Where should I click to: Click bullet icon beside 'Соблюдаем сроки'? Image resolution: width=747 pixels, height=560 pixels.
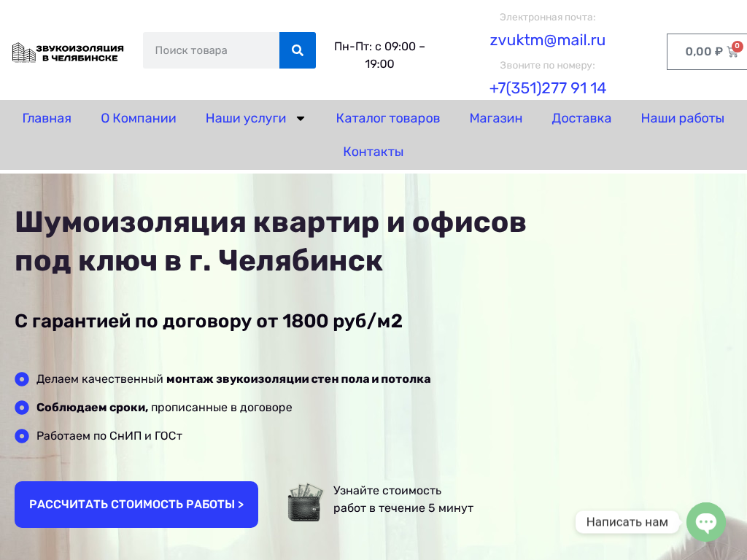click(22, 408)
